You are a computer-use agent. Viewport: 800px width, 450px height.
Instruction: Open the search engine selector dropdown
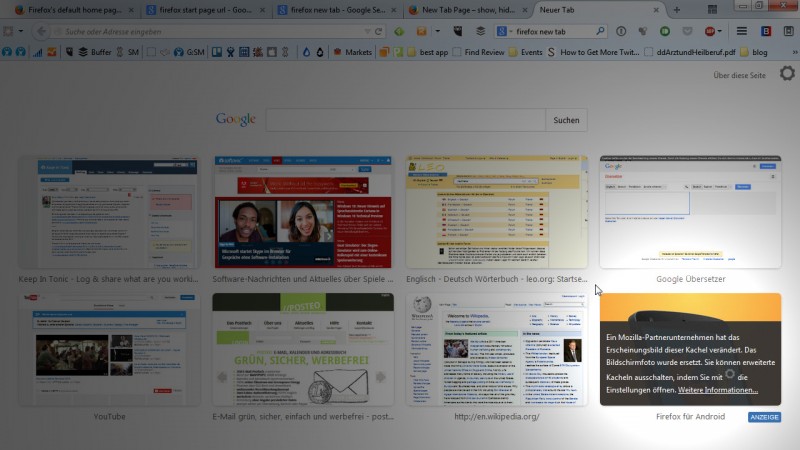click(x=506, y=32)
